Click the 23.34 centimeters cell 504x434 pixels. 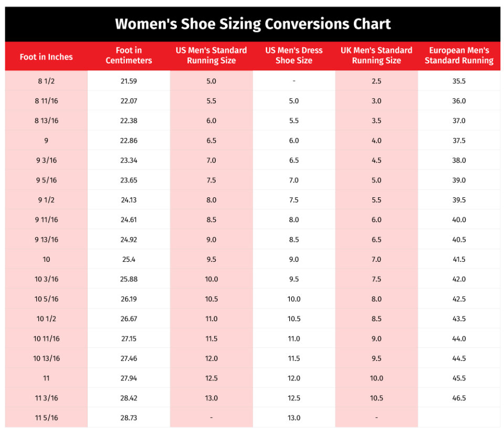pyautogui.click(x=129, y=161)
